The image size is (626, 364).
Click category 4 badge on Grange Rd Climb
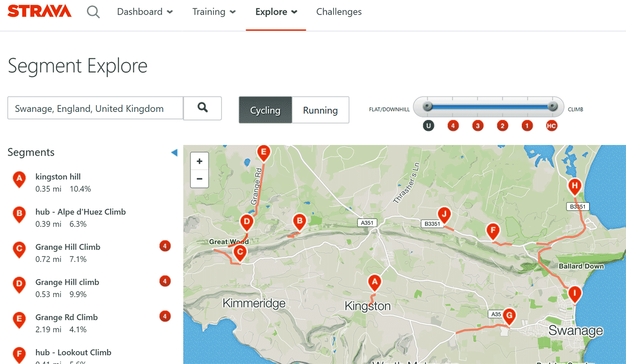coord(165,316)
